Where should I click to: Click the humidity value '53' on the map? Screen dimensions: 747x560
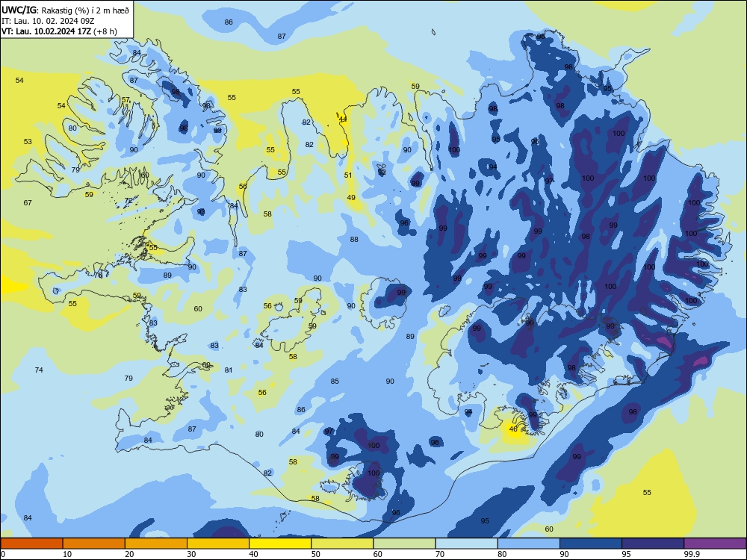pyautogui.click(x=28, y=141)
